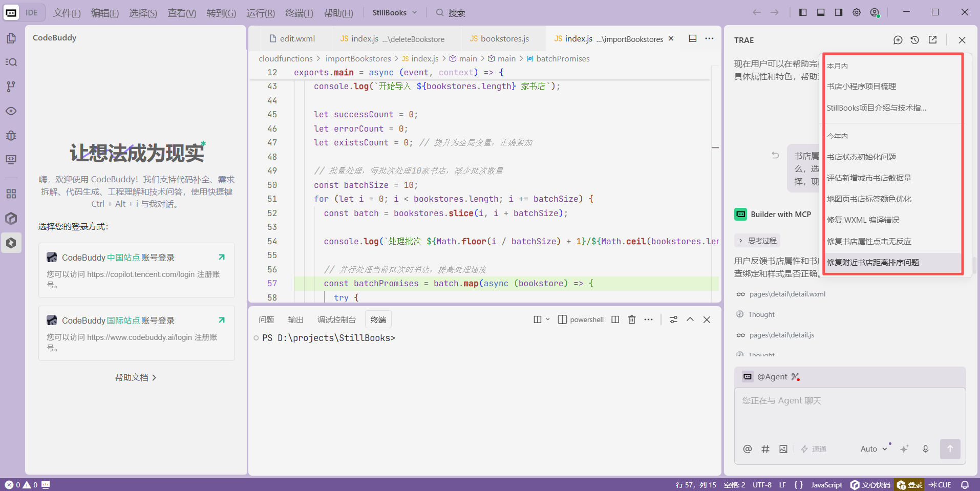
Task: Open editor more actions ellipsis
Action: click(x=709, y=38)
